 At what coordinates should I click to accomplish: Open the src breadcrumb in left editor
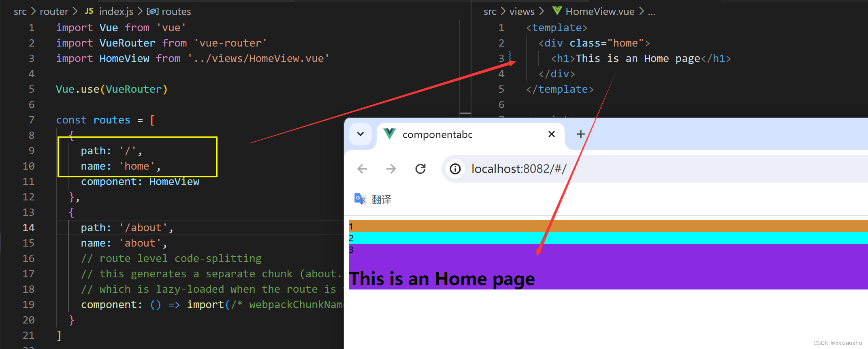(20, 11)
